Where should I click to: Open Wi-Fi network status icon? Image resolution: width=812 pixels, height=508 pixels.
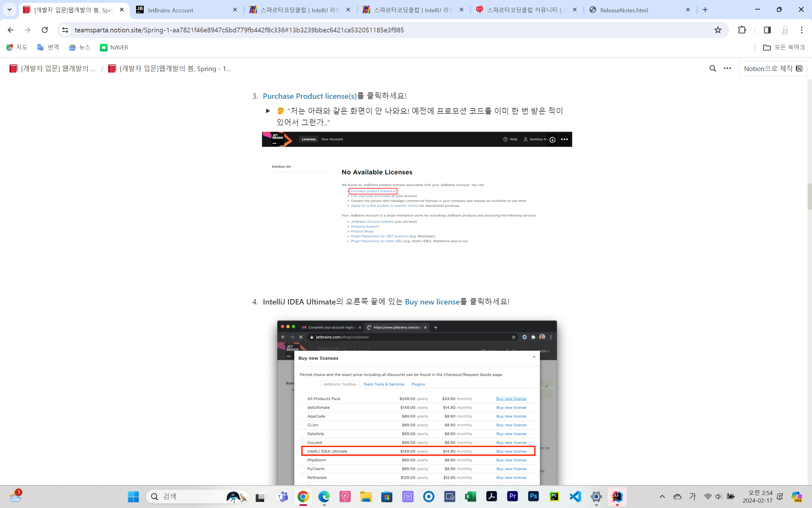(708, 497)
